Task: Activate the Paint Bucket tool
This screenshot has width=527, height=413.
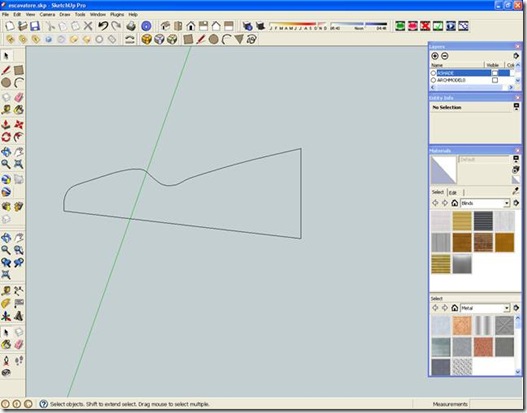Action: tap(19, 110)
